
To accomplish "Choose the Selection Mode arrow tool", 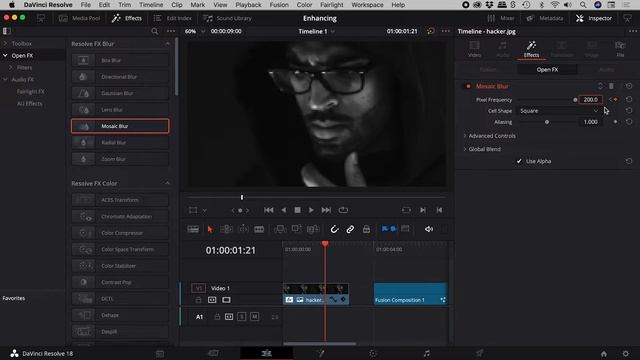I will coord(210,229).
